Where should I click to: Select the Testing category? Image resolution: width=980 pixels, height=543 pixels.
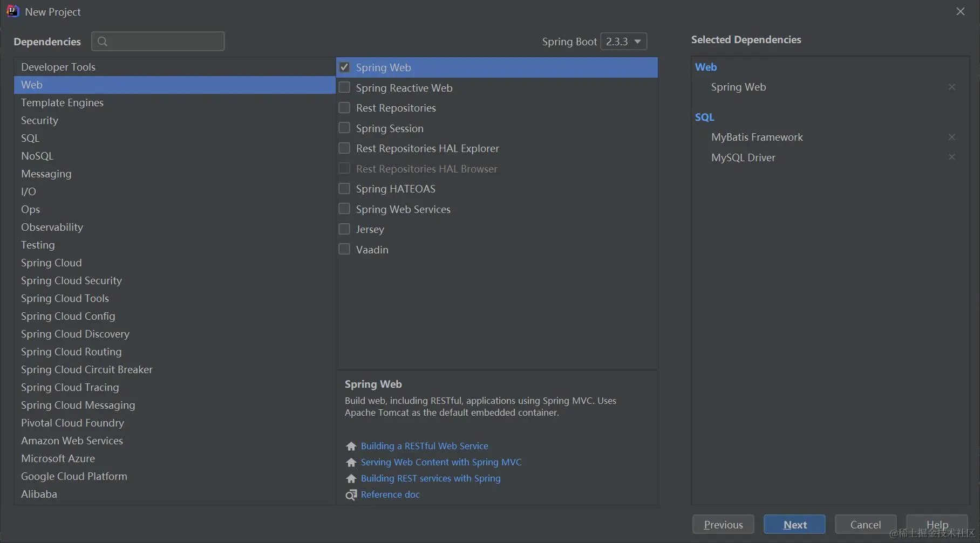[174, 245]
